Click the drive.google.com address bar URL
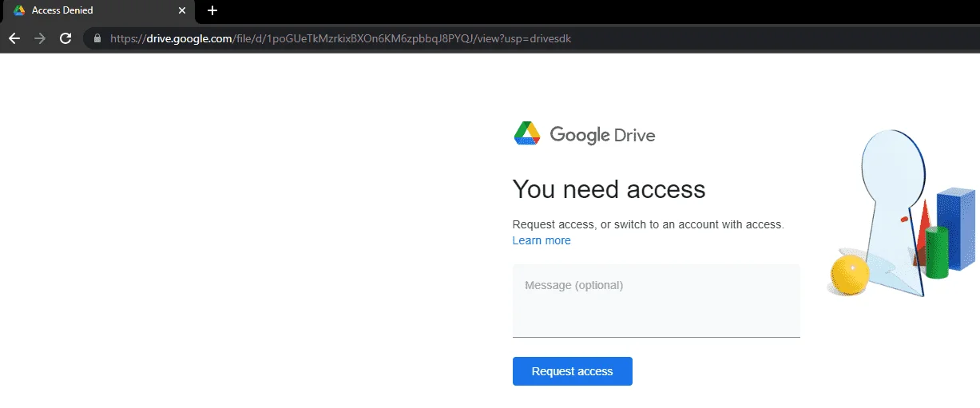The width and height of the screenshot is (980, 408). click(341, 38)
